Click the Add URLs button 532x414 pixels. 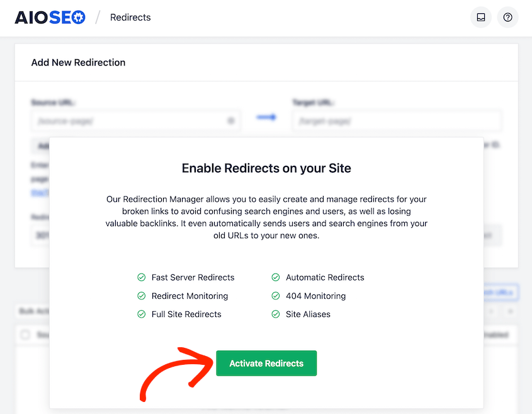click(x=499, y=292)
